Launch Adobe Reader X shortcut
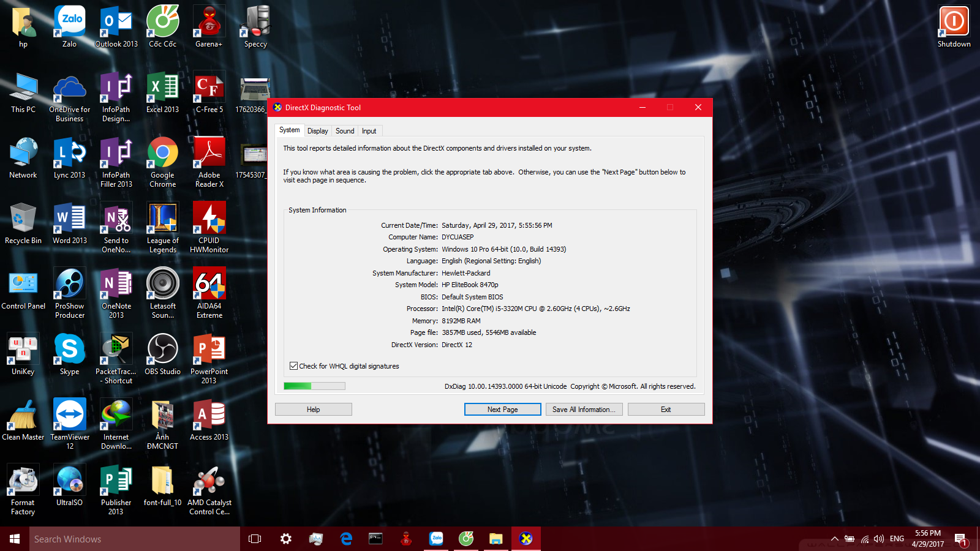Image resolution: width=980 pixels, height=551 pixels. [x=209, y=162]
